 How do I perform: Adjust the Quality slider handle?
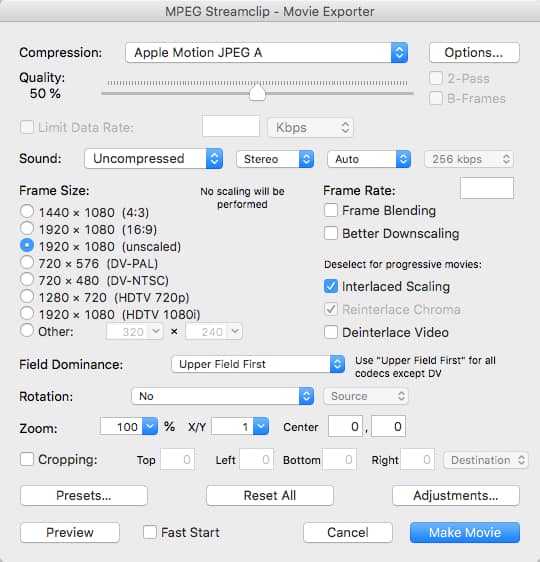[x=257, y=93]
